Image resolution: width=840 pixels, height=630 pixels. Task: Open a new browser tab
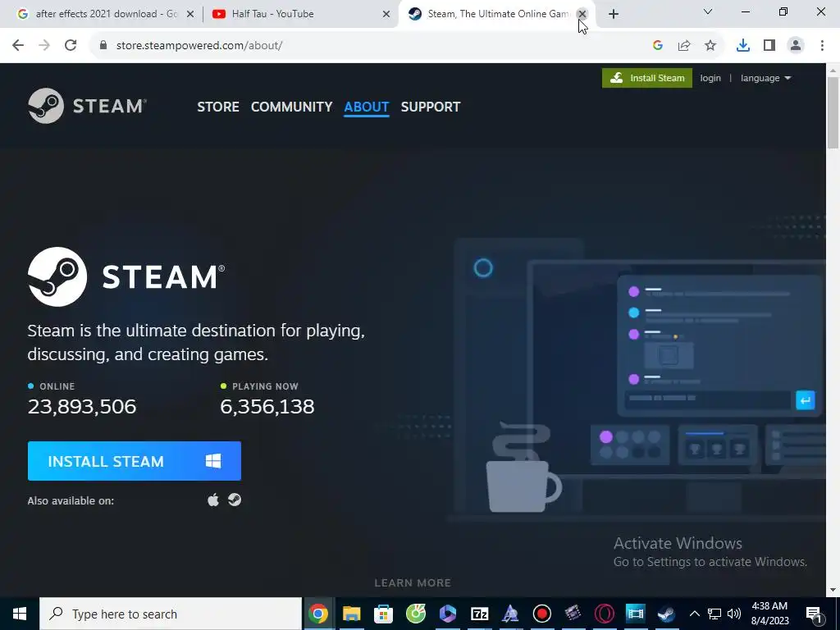614,15
